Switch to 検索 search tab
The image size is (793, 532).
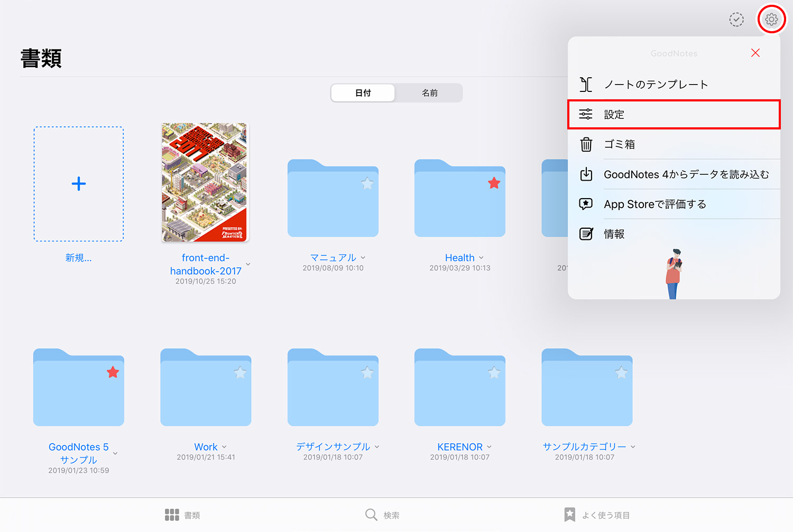tap(382, 515)
